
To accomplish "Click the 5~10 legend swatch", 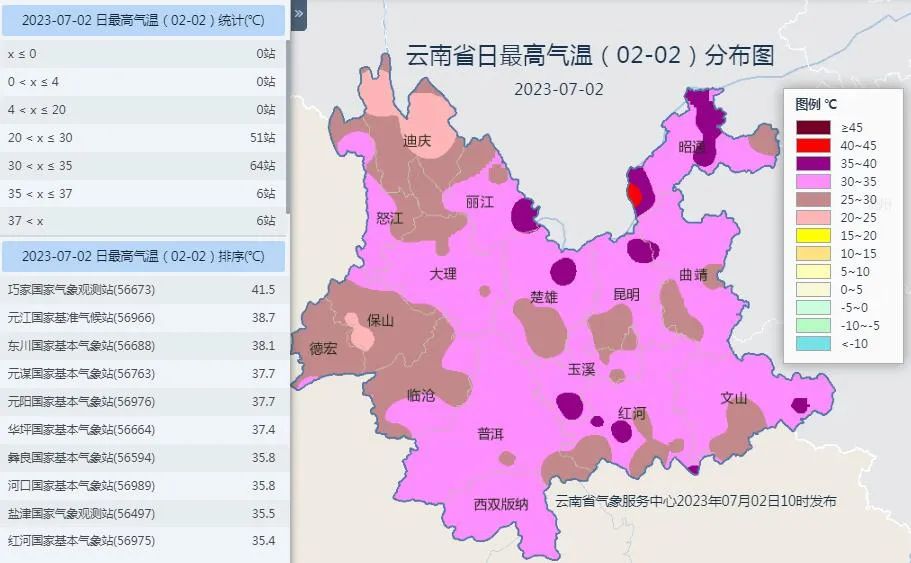I will coord(813,272).
